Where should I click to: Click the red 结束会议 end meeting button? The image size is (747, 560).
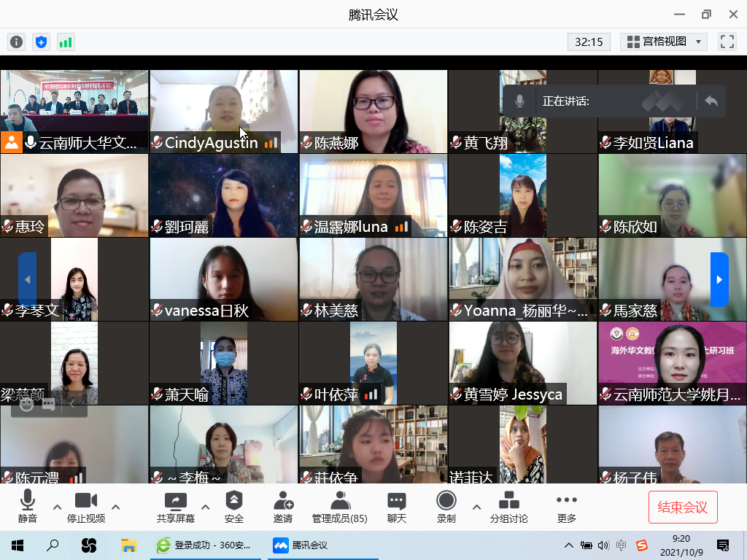tap(683, 507)
